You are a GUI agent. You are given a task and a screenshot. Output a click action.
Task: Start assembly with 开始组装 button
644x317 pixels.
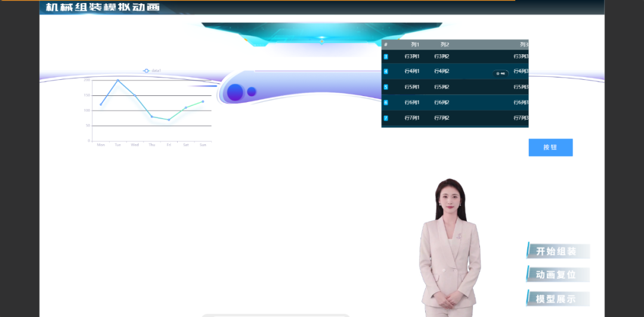point(558,251)
